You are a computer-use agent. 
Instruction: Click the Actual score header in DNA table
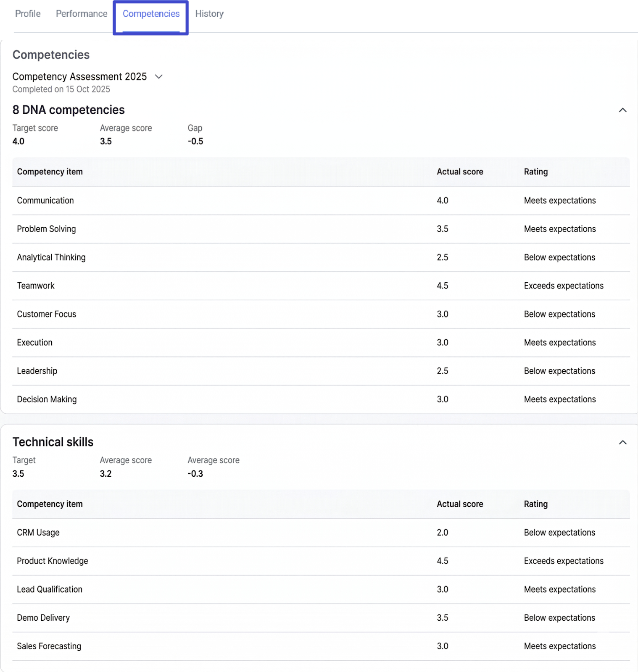pyautogui.click(x=460, y=172)
